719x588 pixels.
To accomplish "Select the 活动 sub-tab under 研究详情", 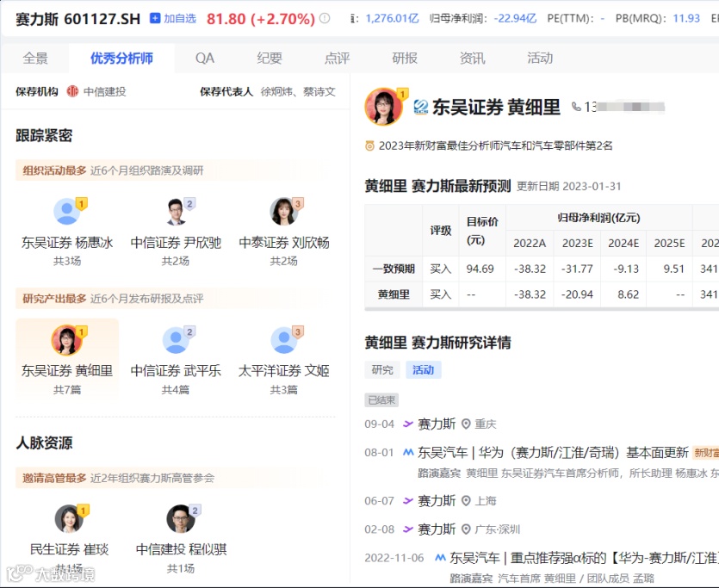I will pos(424,370).
